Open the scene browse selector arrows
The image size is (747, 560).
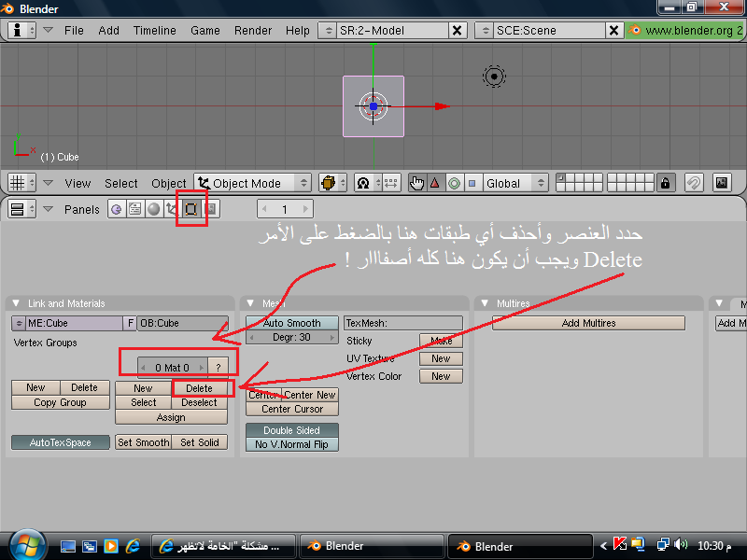[485, 31]
